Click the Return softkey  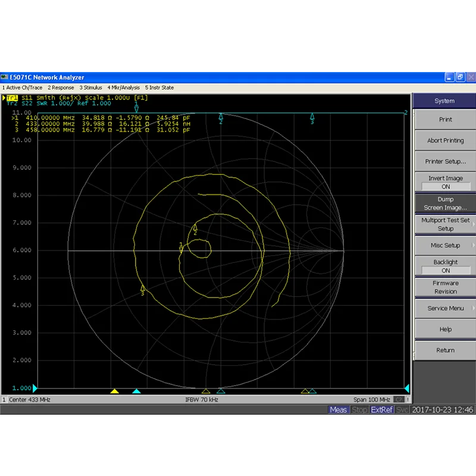(445, 350)
